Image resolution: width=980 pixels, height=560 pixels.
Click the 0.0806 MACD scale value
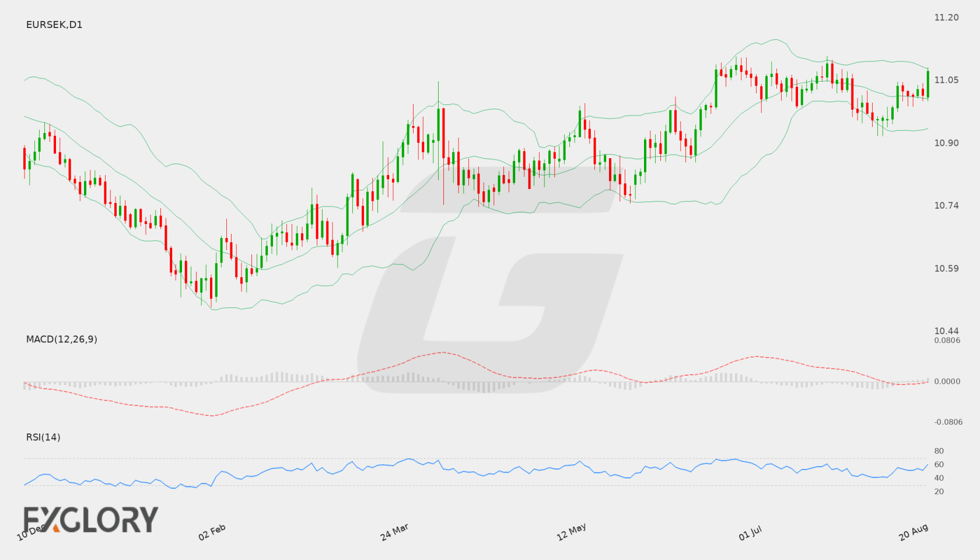[x=947, y=340]
